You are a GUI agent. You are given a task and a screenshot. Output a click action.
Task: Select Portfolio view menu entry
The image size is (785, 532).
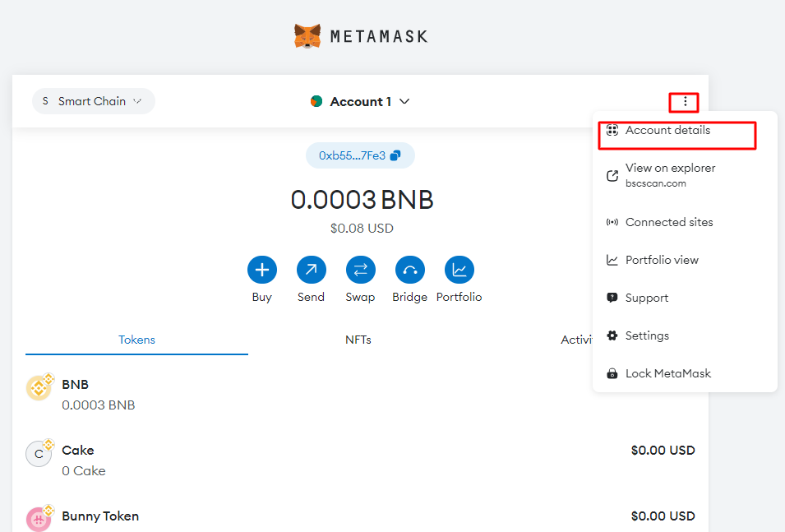click(x=685, y=260)
